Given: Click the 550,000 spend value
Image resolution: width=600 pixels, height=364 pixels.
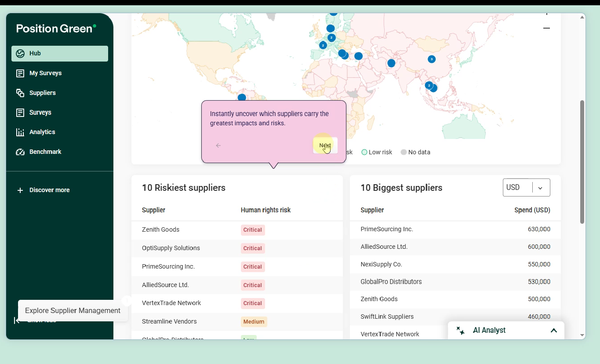Looking at the screenshot, I should pos(539,264).
